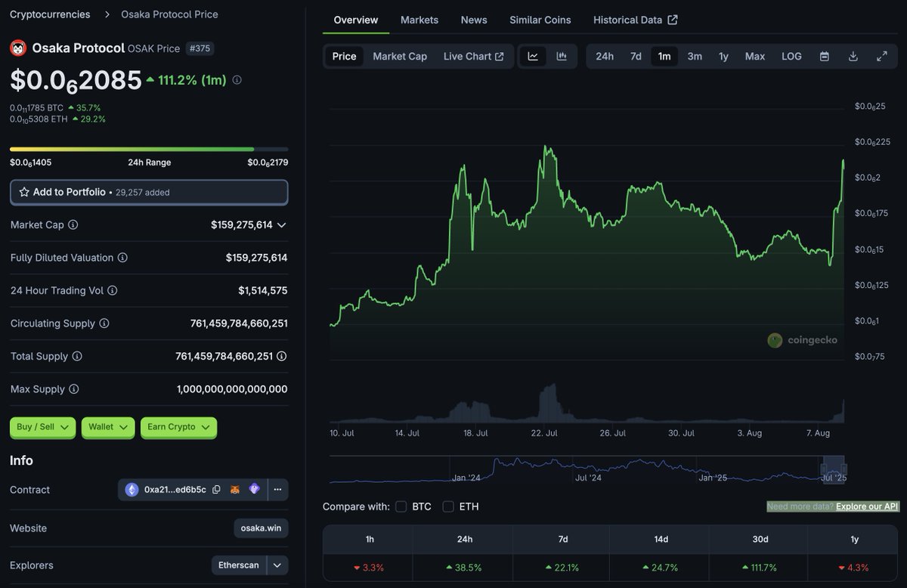
Task: Expand the Explorers dropdown arrow
Action: tap(277, 565)
